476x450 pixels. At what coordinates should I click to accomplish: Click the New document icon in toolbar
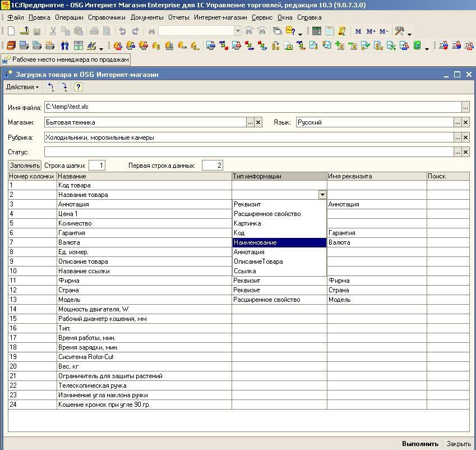click(x=11, y=31)
